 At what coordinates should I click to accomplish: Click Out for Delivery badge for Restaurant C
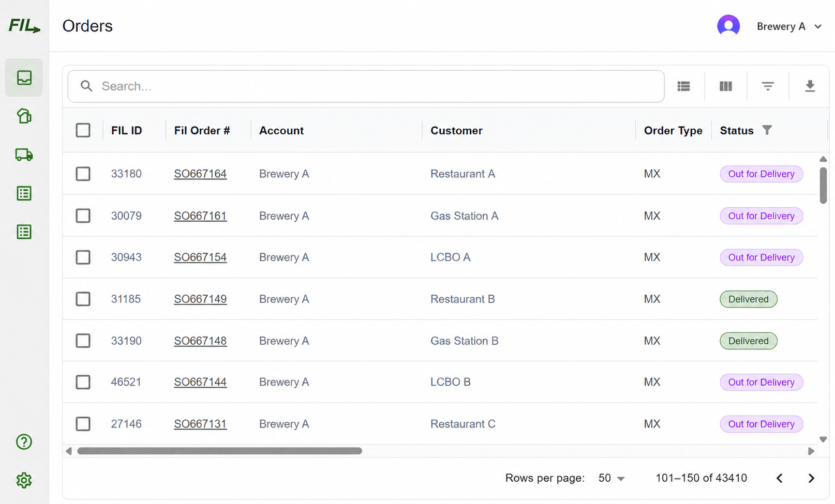click(761, 424)
